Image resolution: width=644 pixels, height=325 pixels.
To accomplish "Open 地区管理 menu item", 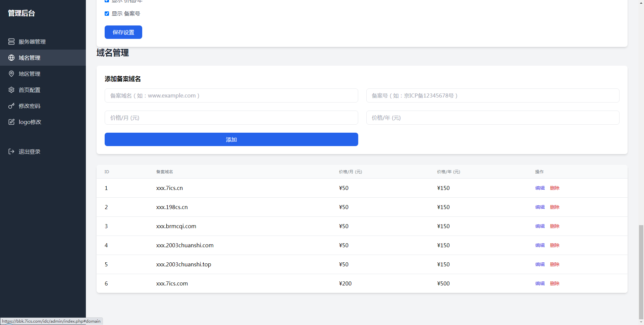I will (30, 74).
